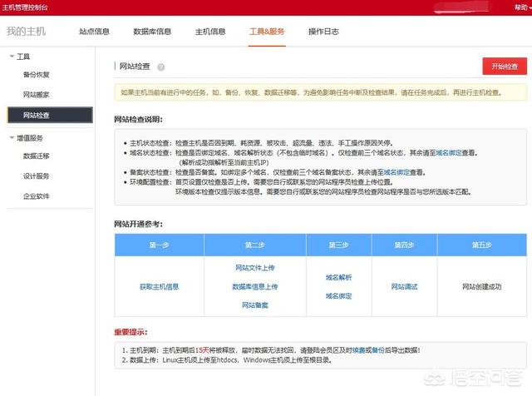The width and height of the screenshot is (532, 396).
Task: Select the 操作日志 tab
Action: tap(323, 32)
